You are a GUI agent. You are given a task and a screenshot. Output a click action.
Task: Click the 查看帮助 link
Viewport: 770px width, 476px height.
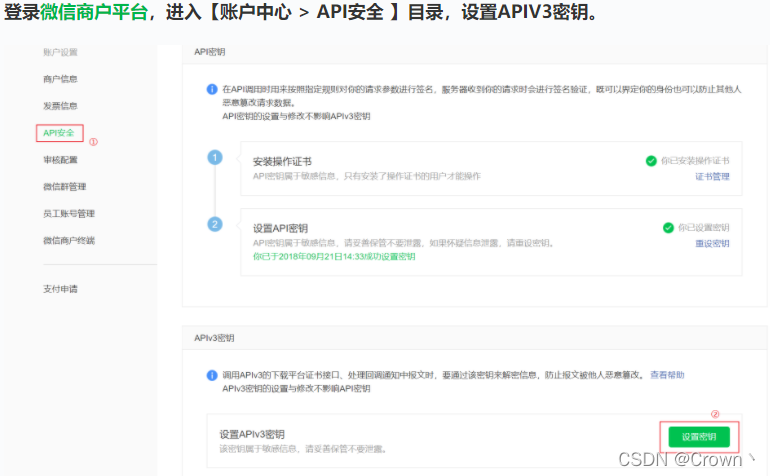[667, 375]
